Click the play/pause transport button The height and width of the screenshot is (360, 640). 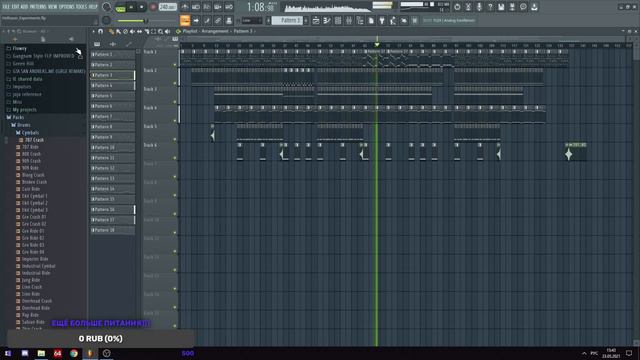[131, 7]
